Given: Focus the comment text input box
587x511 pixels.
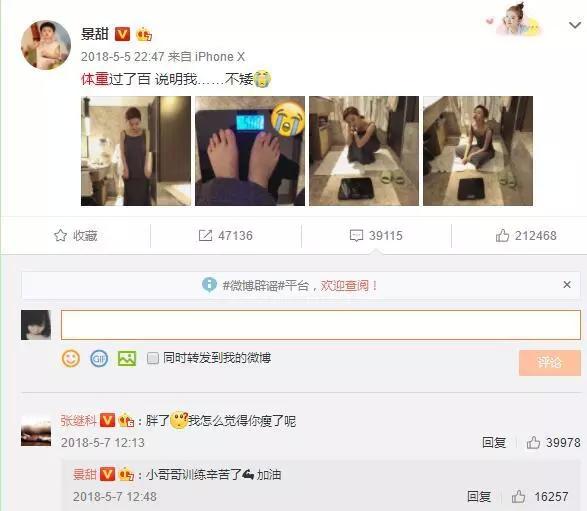Looking at the screenshot, I should (321, 325).
